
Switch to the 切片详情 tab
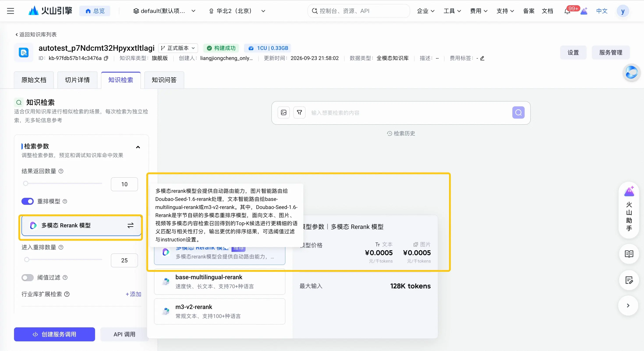click(77, 80)
